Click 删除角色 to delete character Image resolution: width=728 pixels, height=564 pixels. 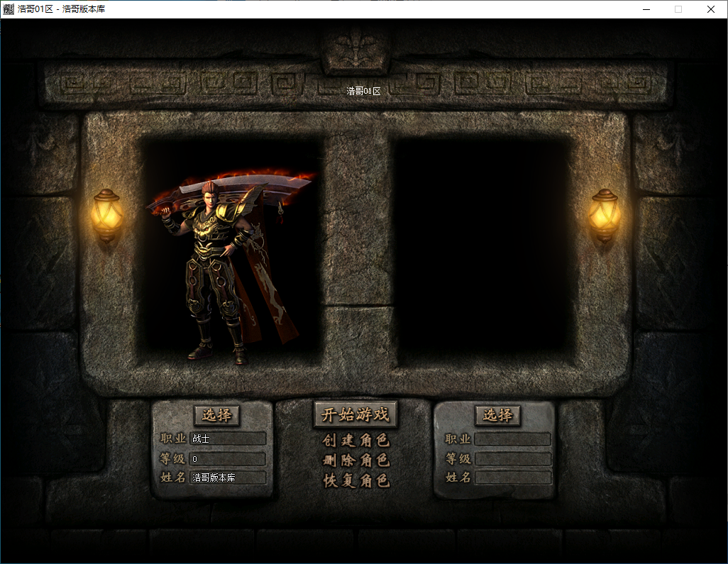(355, 460)
